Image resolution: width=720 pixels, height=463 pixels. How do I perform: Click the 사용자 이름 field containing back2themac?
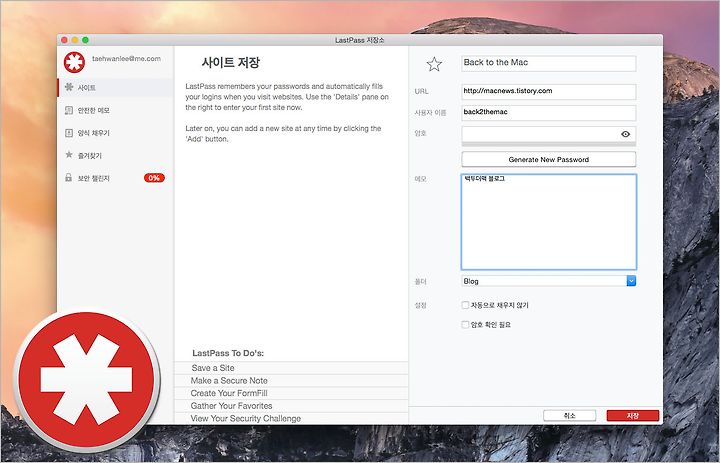click(549, 113)
